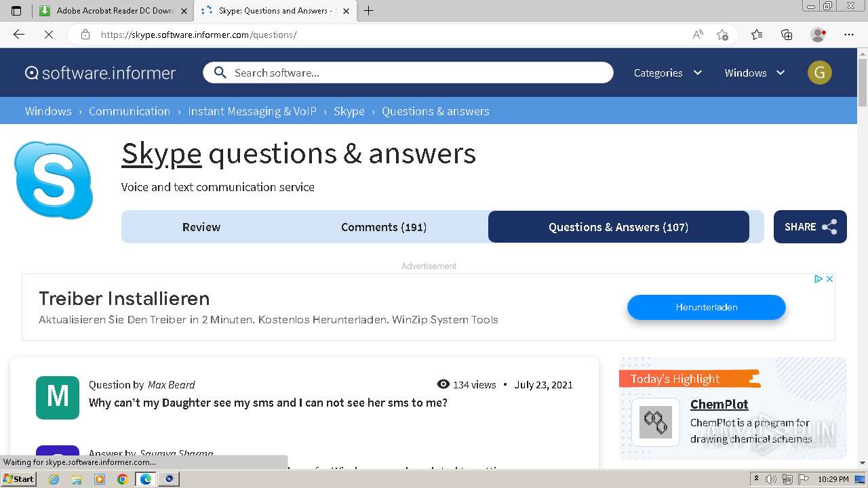Open the Treiber Installieren ad headline
868x488 pixels.
point(124,298)
